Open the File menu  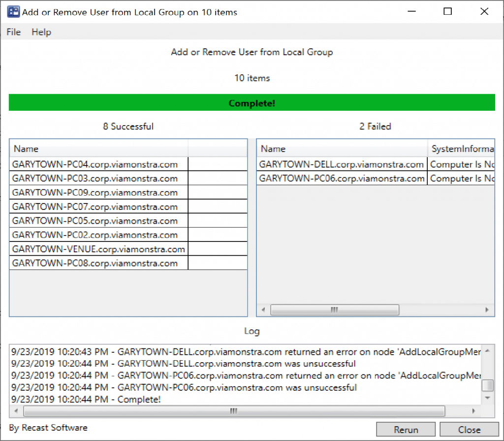14,32
